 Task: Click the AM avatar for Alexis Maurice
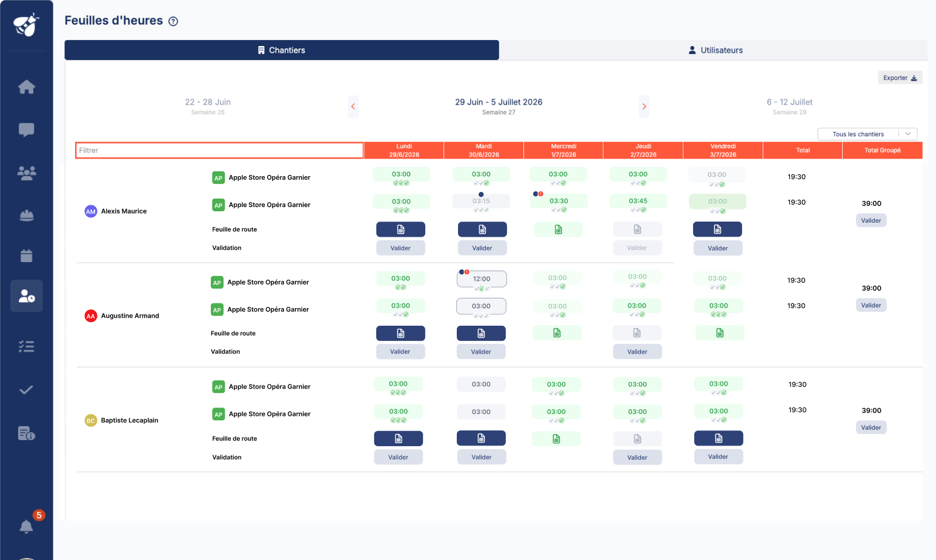(x=91, y=211)
